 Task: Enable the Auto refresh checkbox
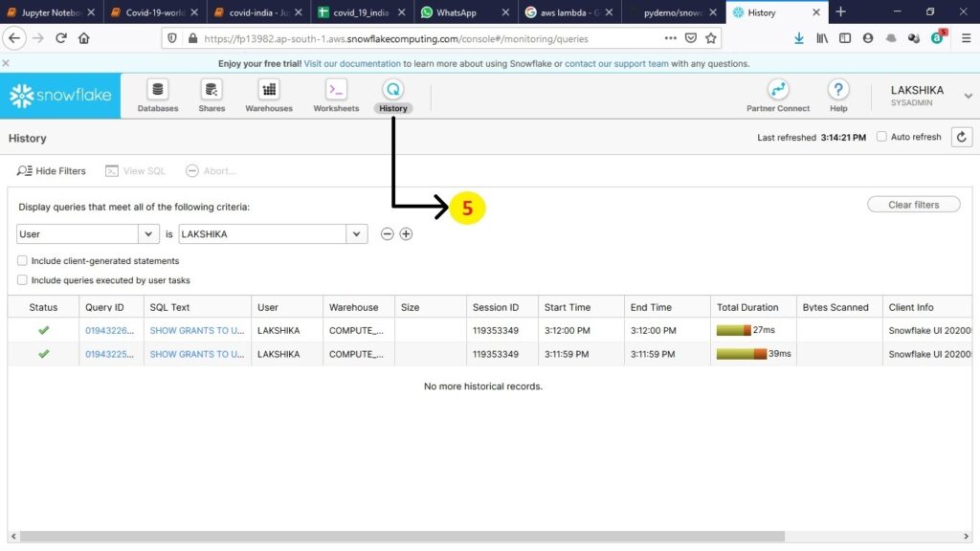tap(881, 137)
